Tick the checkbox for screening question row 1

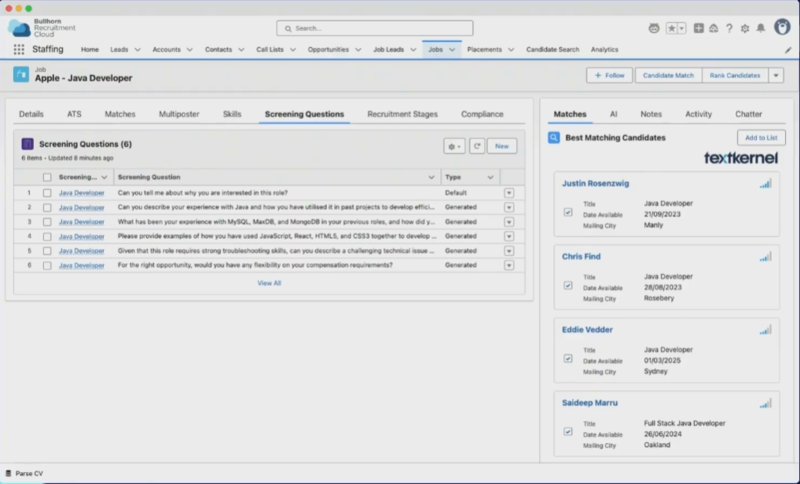(47, 193)
